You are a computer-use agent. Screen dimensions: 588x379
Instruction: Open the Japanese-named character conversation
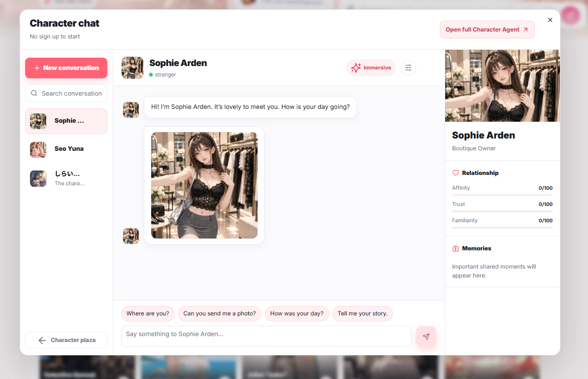tap(66, 178)
